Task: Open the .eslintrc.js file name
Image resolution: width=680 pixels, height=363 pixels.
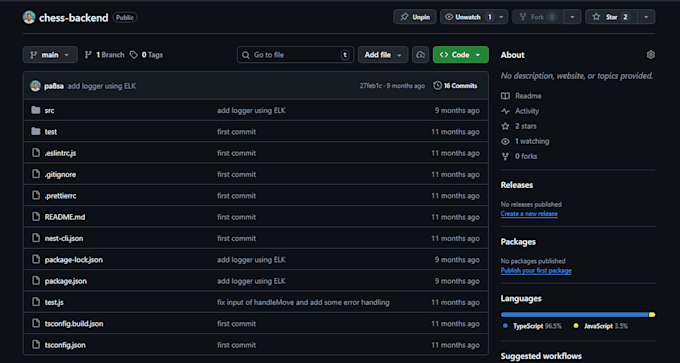Action: click(x=60, y=153)
